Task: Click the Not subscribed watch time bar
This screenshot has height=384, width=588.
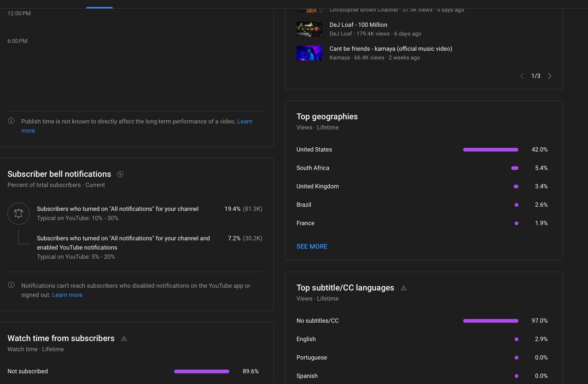Action: click(x=202, y=372)
